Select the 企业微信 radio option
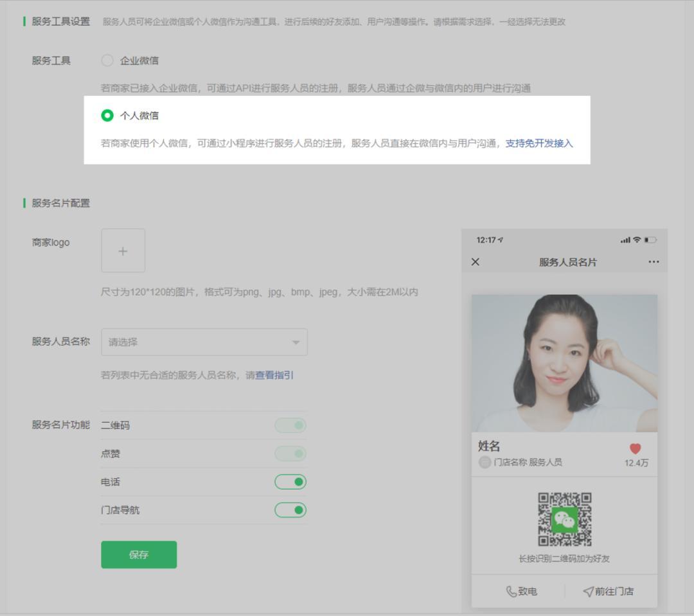Viewport: 694px width, 616px height. pyautogui.click(x=107, y=61)
